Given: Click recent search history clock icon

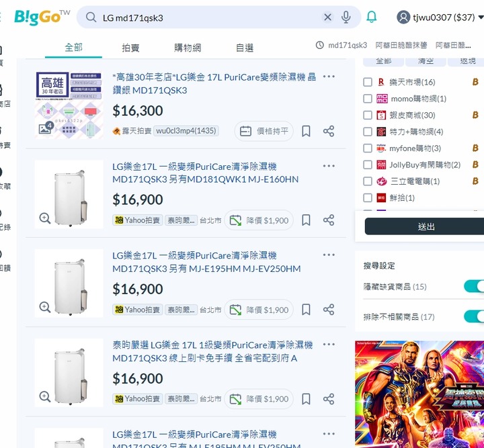Looking at the screenshot, I should point(320,45).
